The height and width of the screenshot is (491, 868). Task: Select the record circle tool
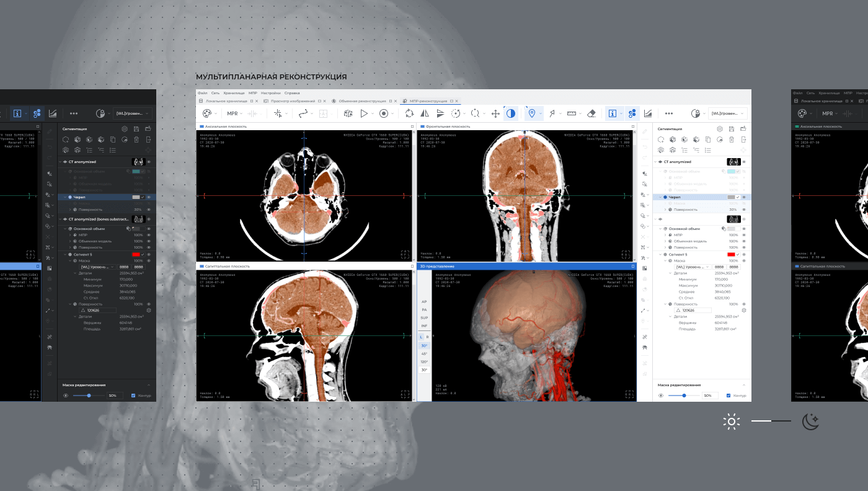tap(384, 113)
